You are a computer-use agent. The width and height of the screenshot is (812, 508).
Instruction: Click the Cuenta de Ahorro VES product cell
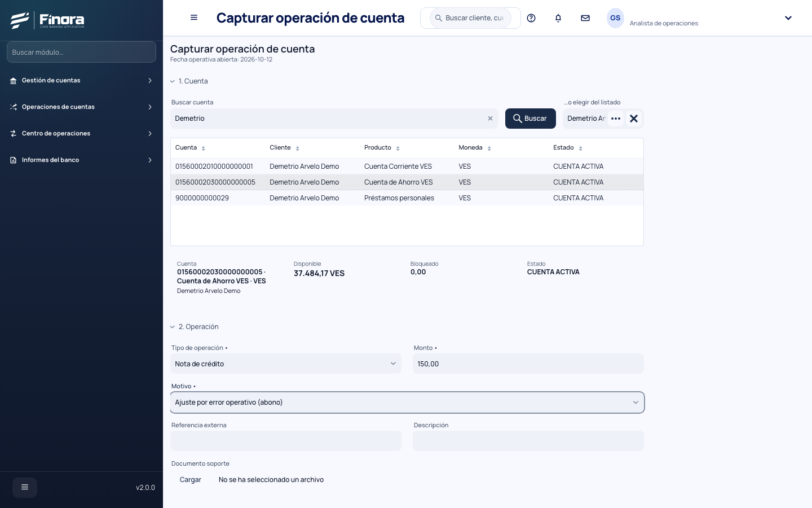tap(399, 182)
